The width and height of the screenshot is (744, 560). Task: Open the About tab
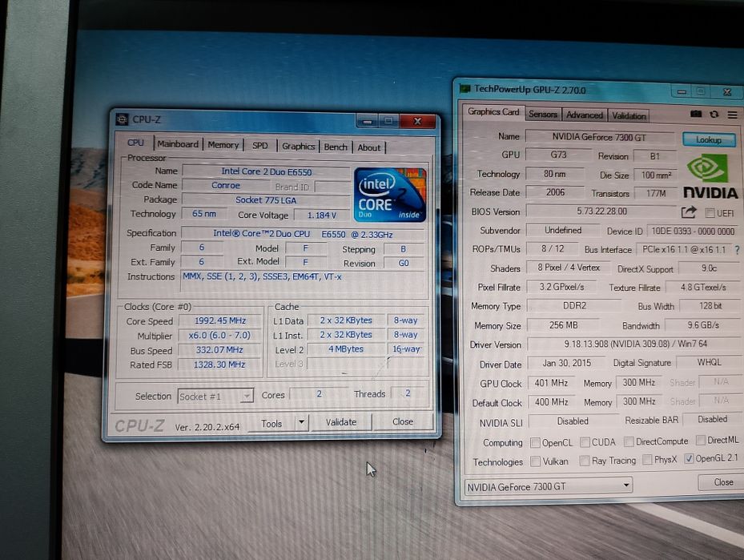click(369, 147)
